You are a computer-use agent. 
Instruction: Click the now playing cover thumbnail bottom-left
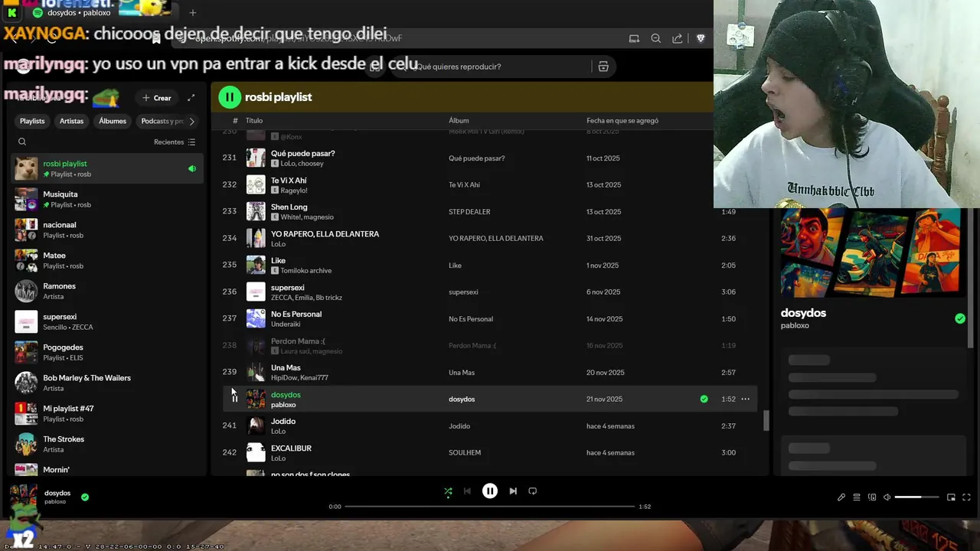click(x=23, y=497)
